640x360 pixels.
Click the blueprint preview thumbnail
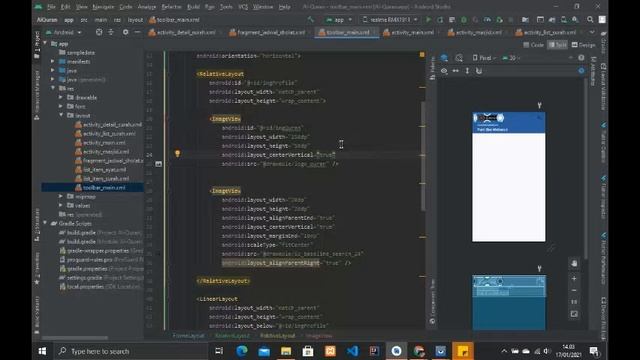pos(509,302)
